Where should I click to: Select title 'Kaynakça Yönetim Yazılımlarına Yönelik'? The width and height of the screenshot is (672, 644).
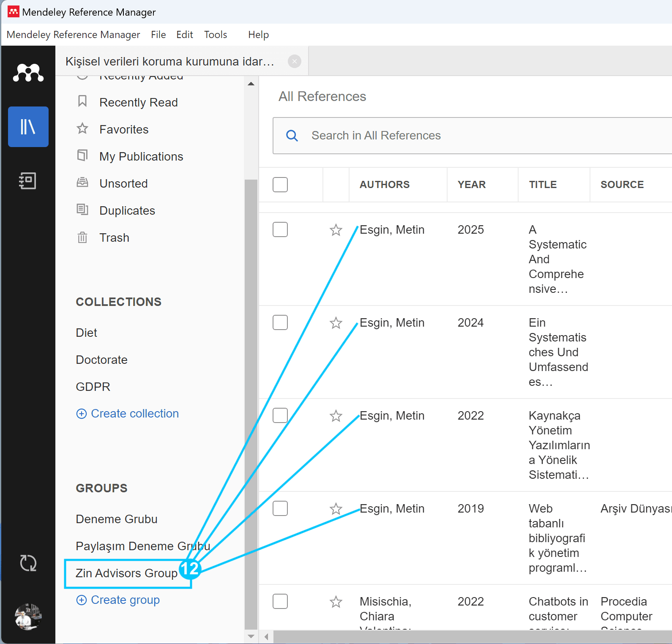click(x=559, y=445)
